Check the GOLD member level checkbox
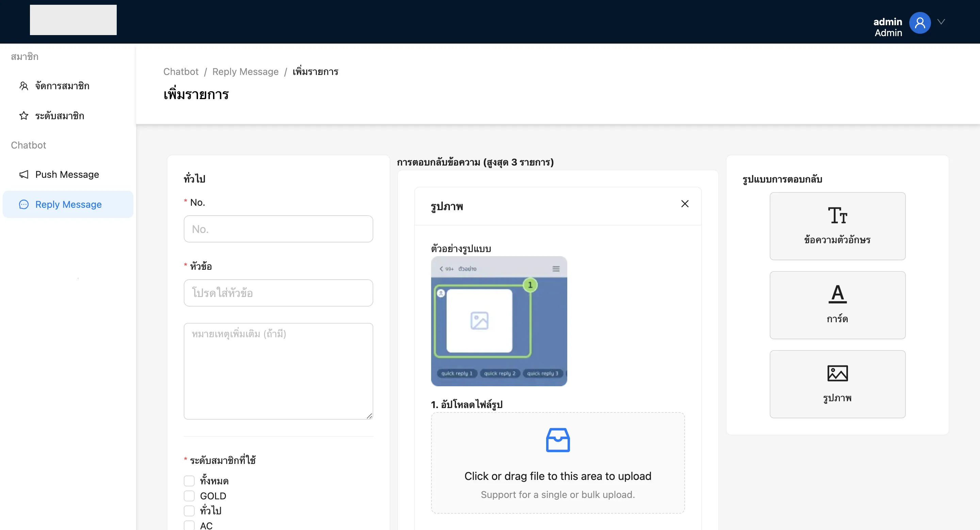This screenshot has width=980, height=530. [189, 496]
